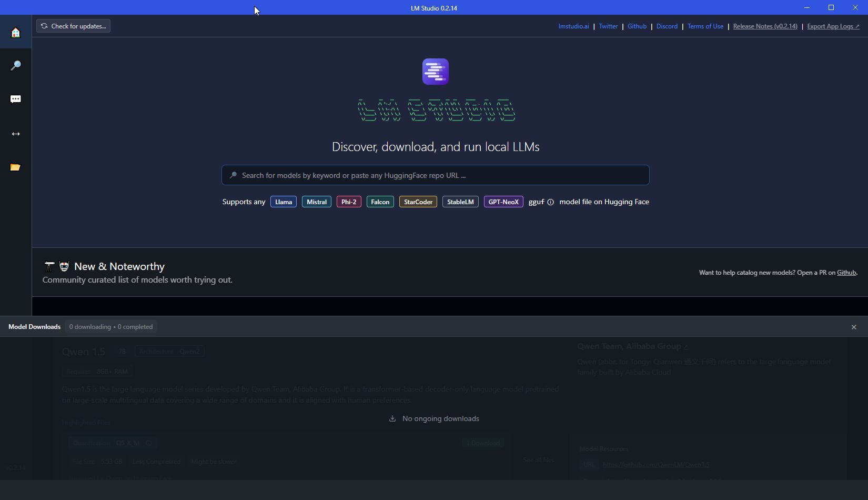
Task: Open Release Notes (v0.2.14) link
Action: (765, 26)
